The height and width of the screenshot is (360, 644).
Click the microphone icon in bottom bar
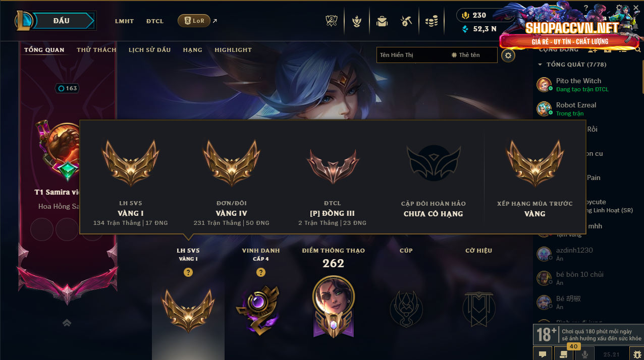(x=585, y=354)
